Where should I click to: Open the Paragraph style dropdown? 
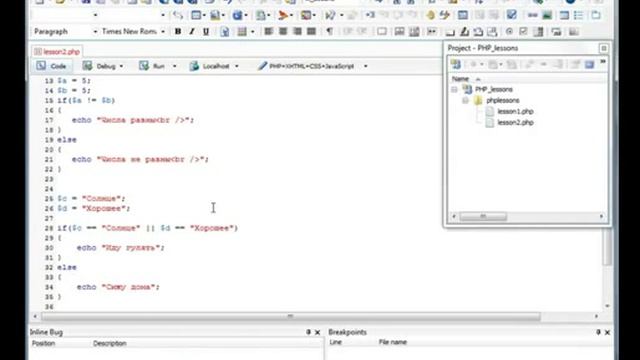coord(95,31)
